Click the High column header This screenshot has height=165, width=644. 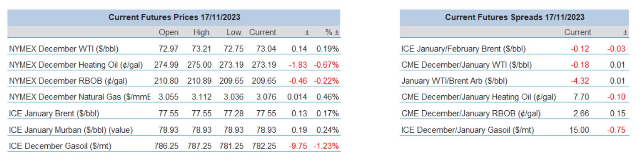click(x=201, y=32)
